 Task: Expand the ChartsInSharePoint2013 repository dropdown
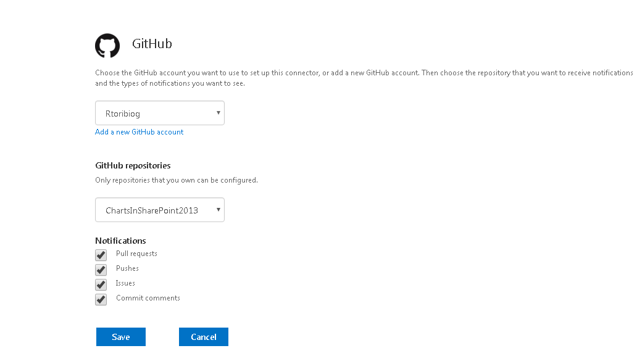(159, 210)
